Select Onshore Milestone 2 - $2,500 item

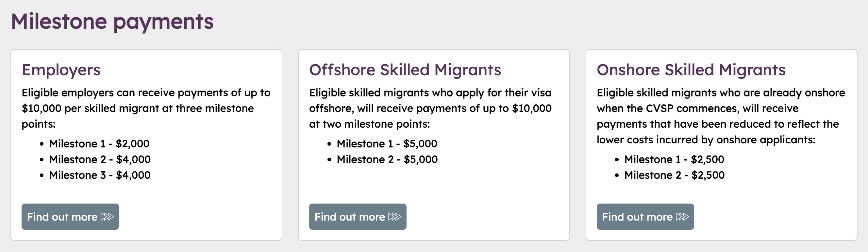[674, 175]
